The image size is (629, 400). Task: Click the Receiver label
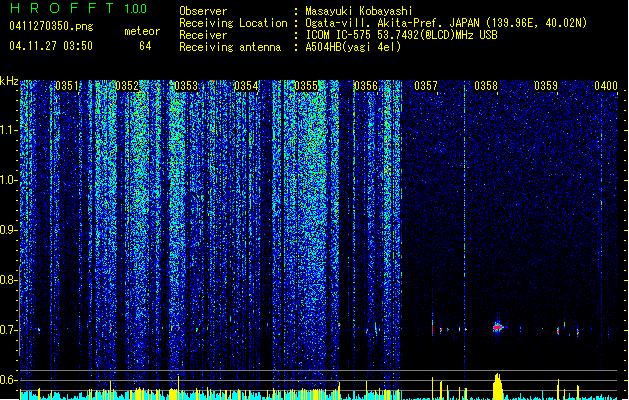[203, 35]
